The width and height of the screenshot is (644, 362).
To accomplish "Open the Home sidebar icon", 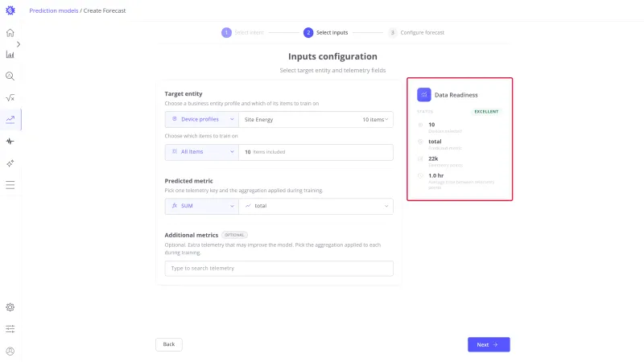I will pyautogui.click(x=10, y=33).
